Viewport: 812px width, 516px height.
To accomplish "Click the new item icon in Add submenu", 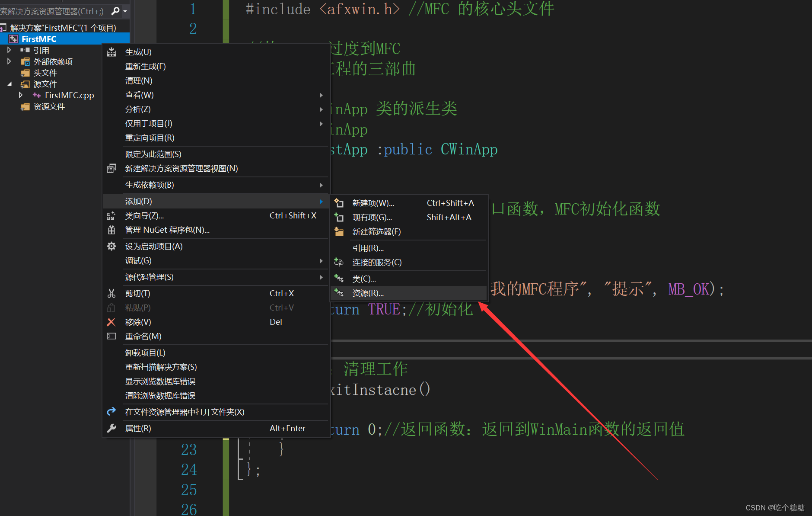I will (339, 203).
